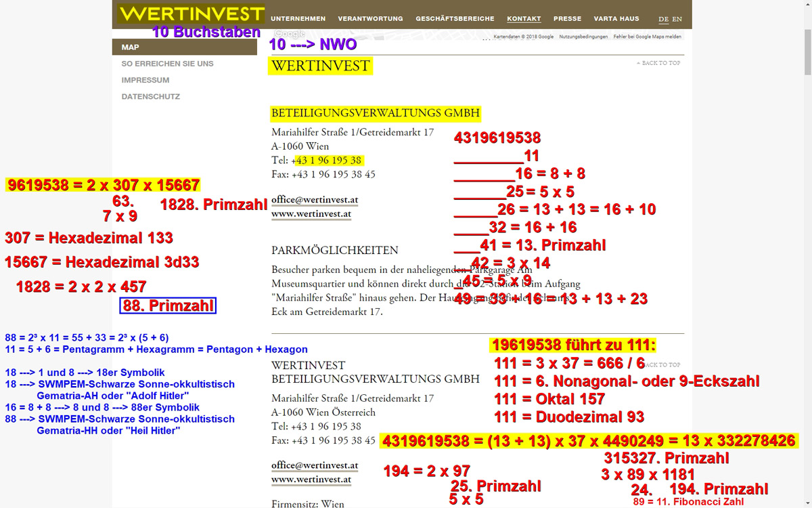Viewport: 812px width, 508px height.
Task: Open the IMPRESSUM sidebar link
Action: point(145,80)
